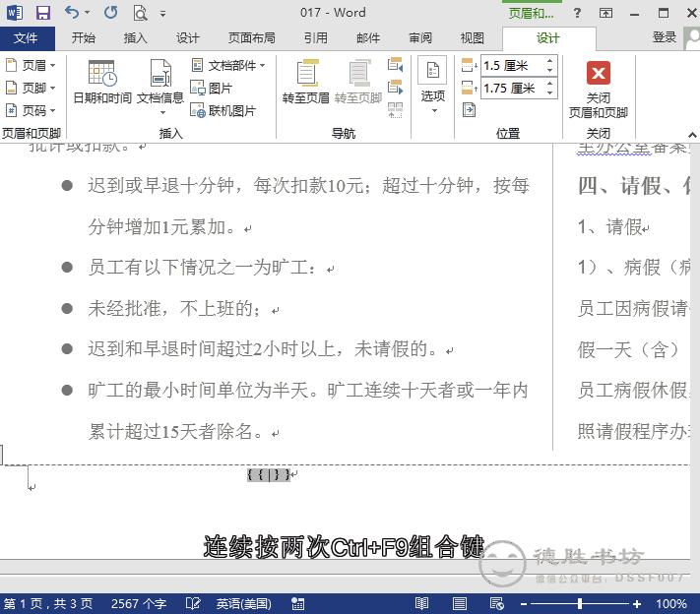This screenshot has width=700, height=614.
Task: Insert 日期和时间 date and time
Action: 102,82
